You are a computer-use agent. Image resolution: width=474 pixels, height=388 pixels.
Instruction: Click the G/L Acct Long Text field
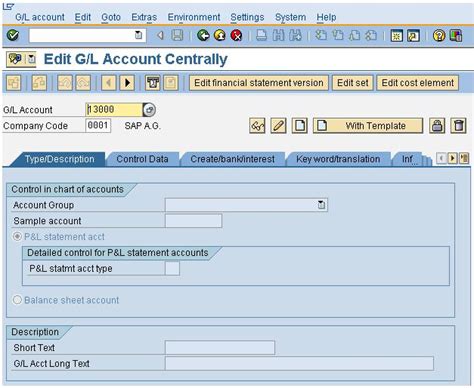[299, 363]
